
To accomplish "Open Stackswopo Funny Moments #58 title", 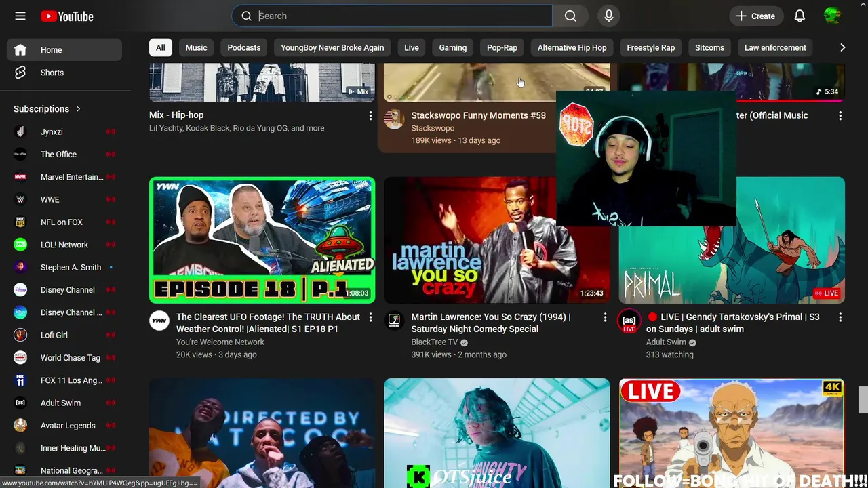I will (478, 115).
